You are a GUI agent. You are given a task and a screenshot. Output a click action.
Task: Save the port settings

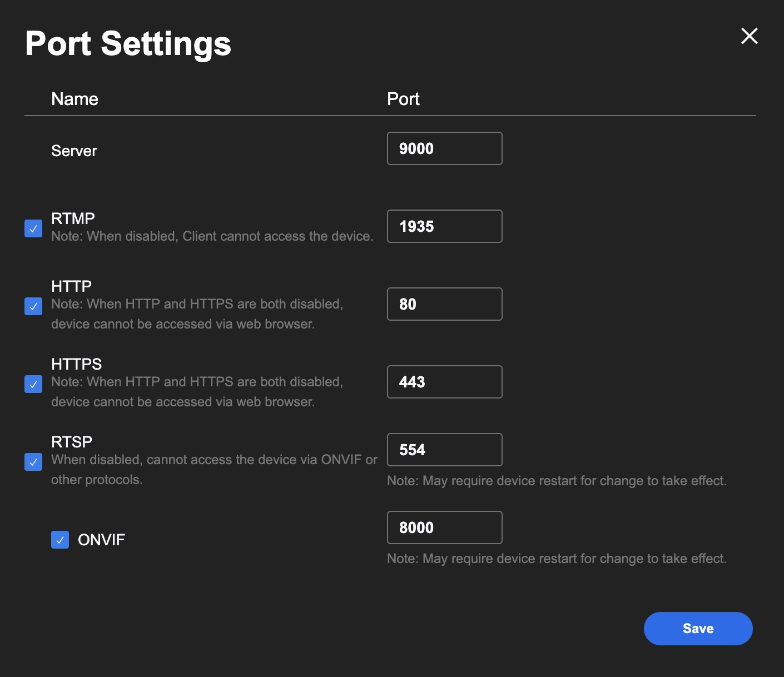(698, 629)
